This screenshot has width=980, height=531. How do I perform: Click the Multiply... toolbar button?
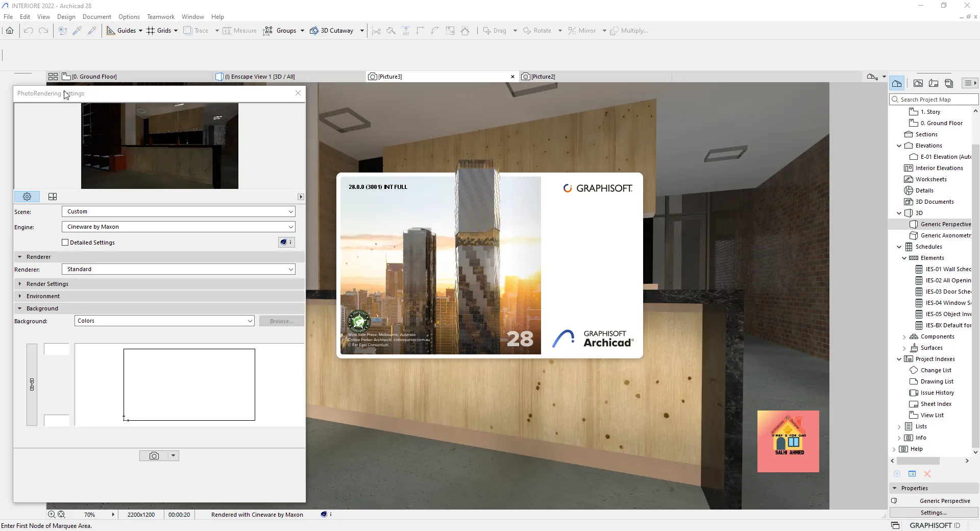(629, 31)
